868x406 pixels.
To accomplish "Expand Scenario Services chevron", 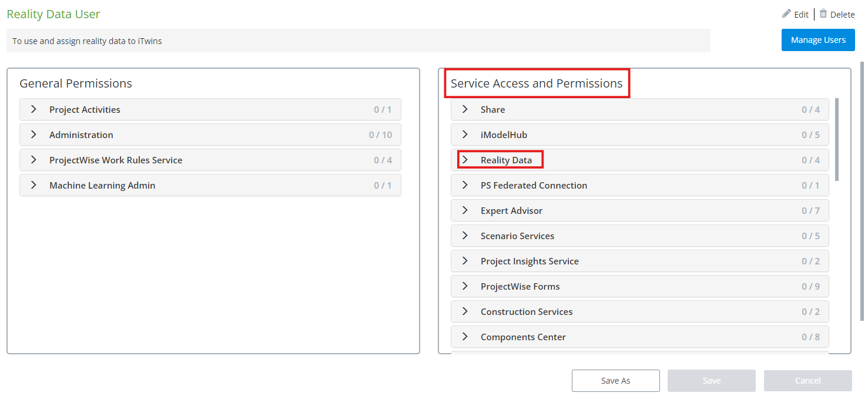I will coord(465,236).
